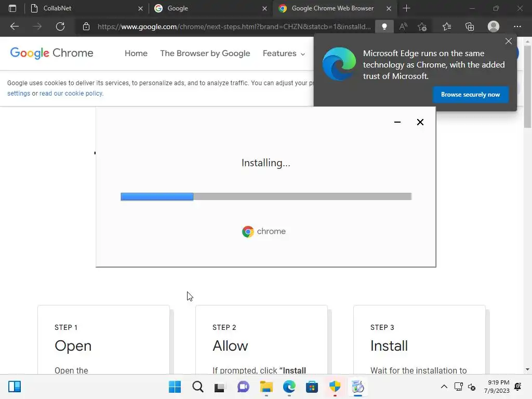Image resolution: width=532 pixels, height=399 pixels.
Task: Open the Windows Security shield taskbar icon
Action: click(335, 387)
